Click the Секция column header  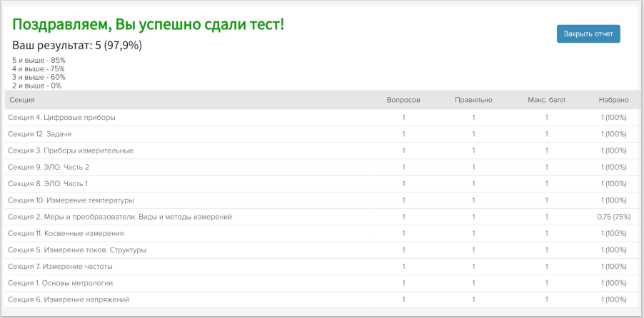coord(21,100)
